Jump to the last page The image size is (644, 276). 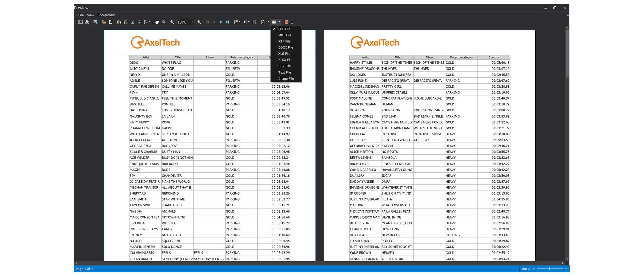pos(227,22)
